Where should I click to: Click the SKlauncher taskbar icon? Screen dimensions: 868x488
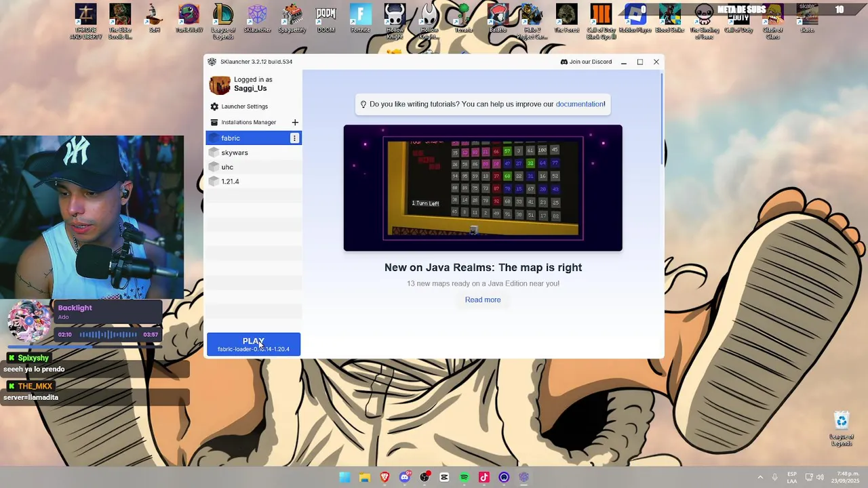(524, 477)
